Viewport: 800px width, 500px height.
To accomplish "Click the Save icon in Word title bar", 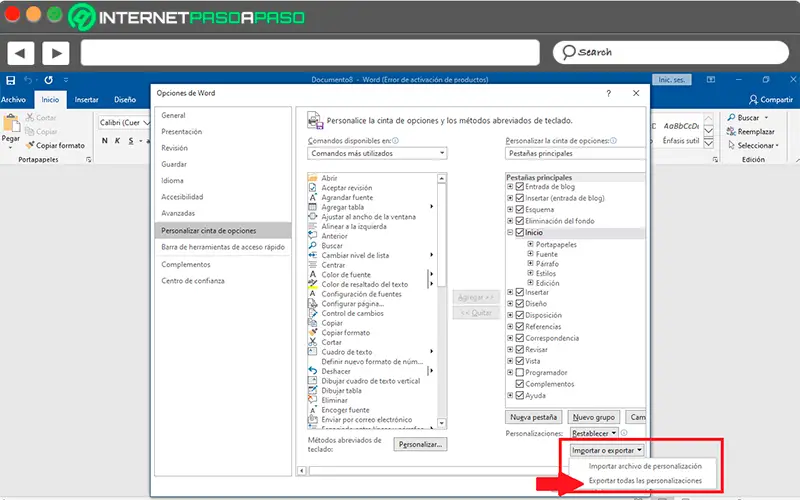I will click(x=10, y=80).
